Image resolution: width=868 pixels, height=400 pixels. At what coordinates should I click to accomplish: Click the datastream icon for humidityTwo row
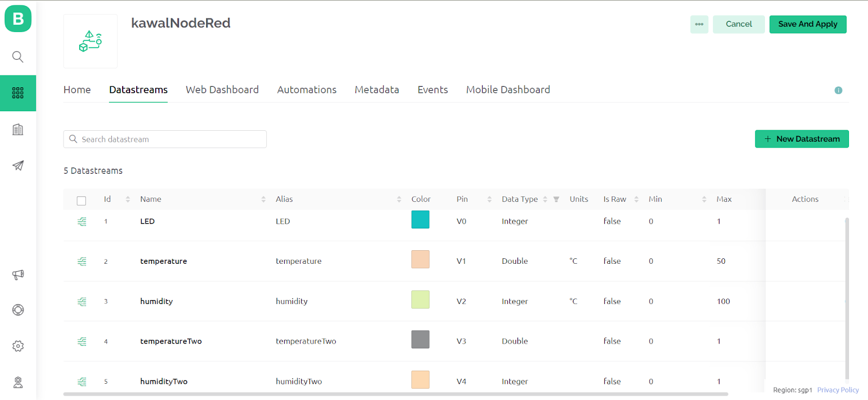(82, 382)
